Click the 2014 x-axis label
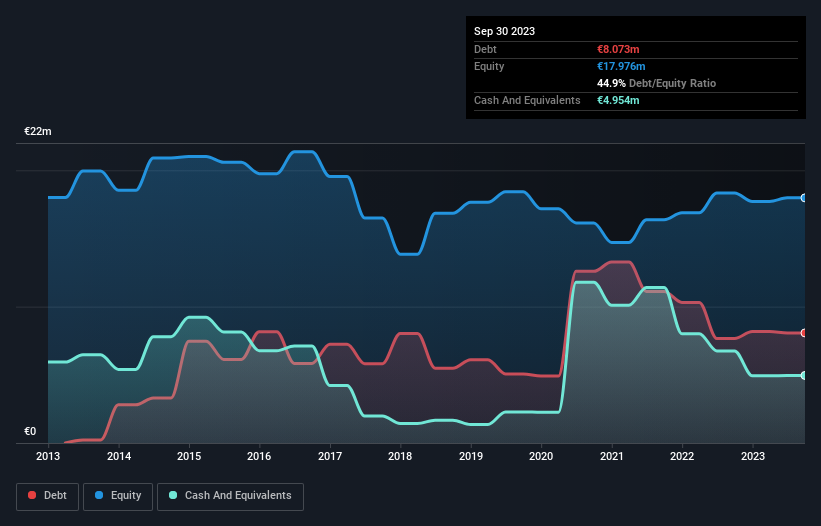The width and height of the screenshot is (821, 526). 119,456
